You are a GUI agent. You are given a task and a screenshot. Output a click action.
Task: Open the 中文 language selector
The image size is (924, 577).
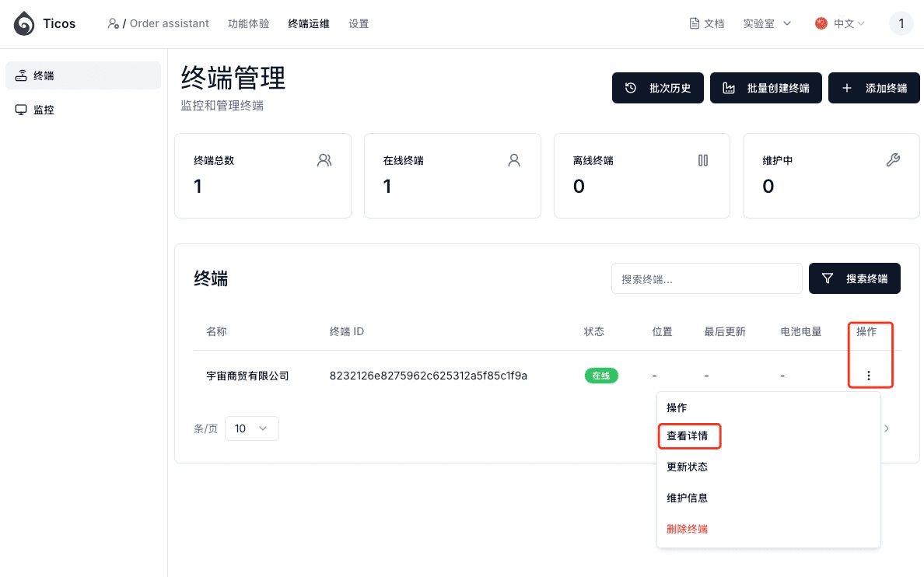840,24
